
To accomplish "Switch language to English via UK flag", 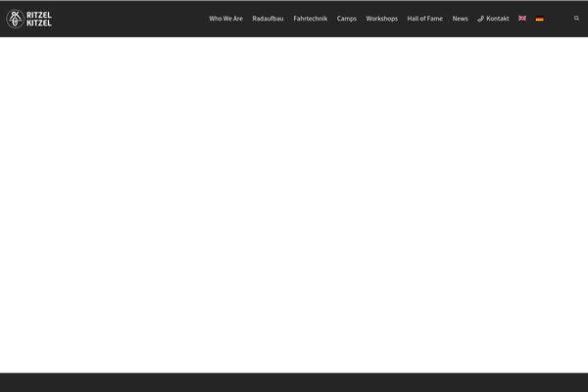I will point(522,19).
